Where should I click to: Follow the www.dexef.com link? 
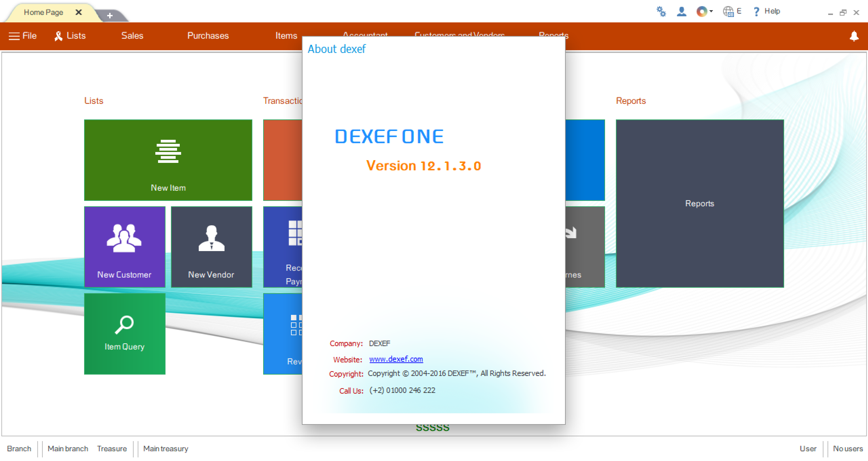(x=396, y=359)
